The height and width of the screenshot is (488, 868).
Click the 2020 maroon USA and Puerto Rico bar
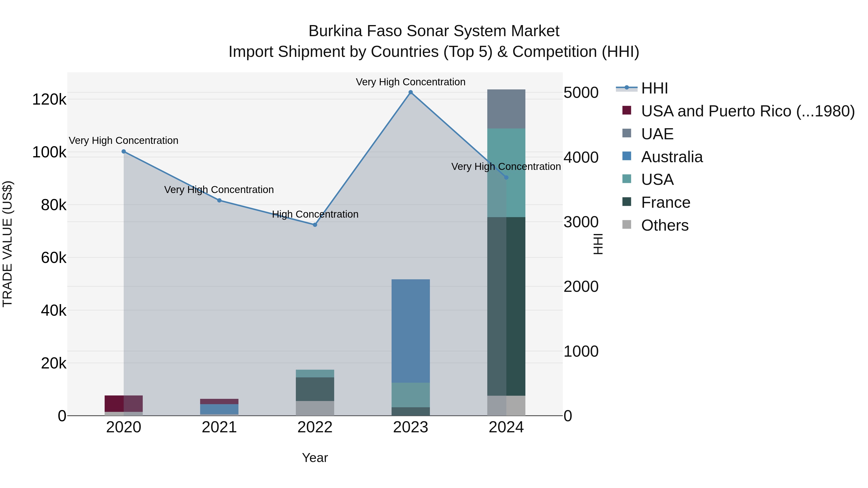pyautogui.click(x=124, y=404)
